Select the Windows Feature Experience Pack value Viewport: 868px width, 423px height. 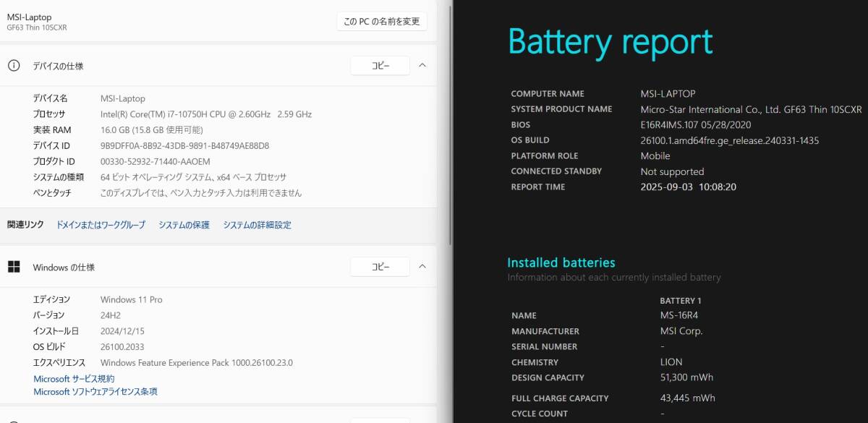pos(197,363)
